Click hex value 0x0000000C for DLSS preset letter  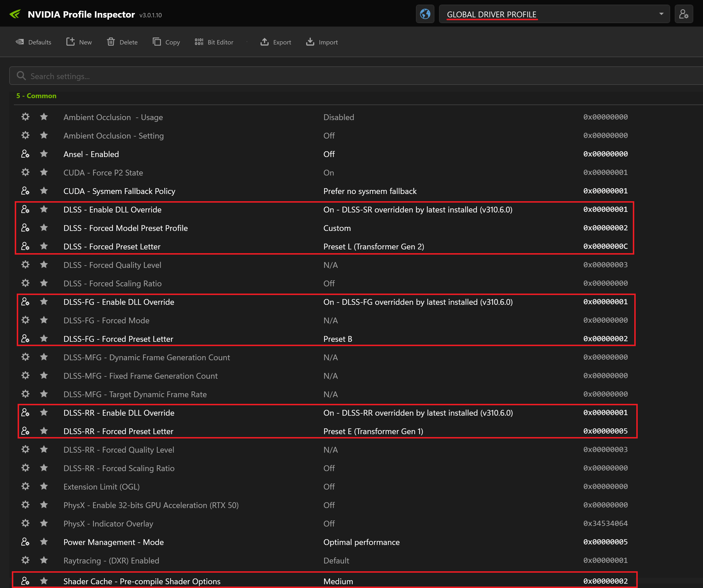(606, 246)
